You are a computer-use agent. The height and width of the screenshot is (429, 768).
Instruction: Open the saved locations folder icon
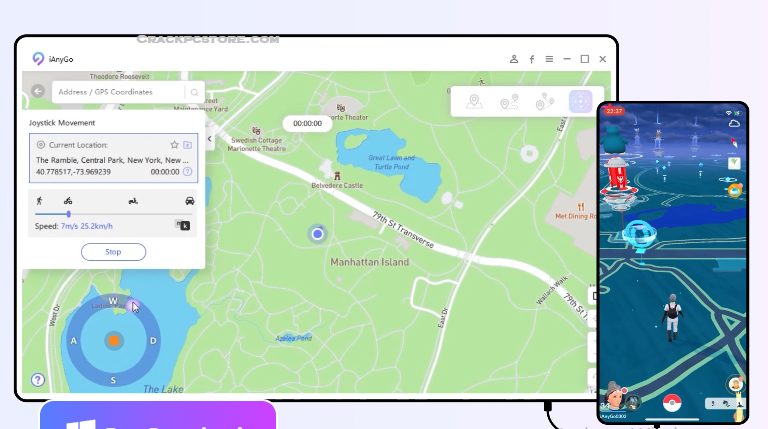187,145
